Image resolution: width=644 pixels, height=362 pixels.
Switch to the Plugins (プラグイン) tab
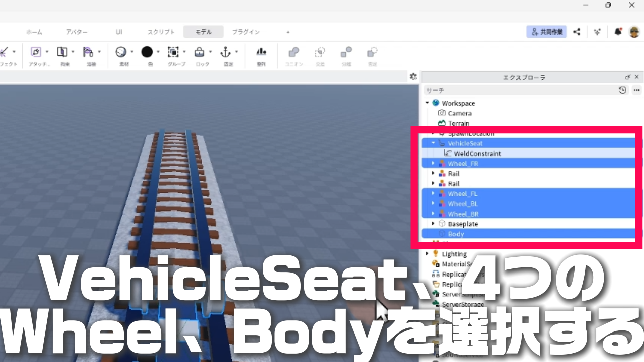(x=246, y=32)
